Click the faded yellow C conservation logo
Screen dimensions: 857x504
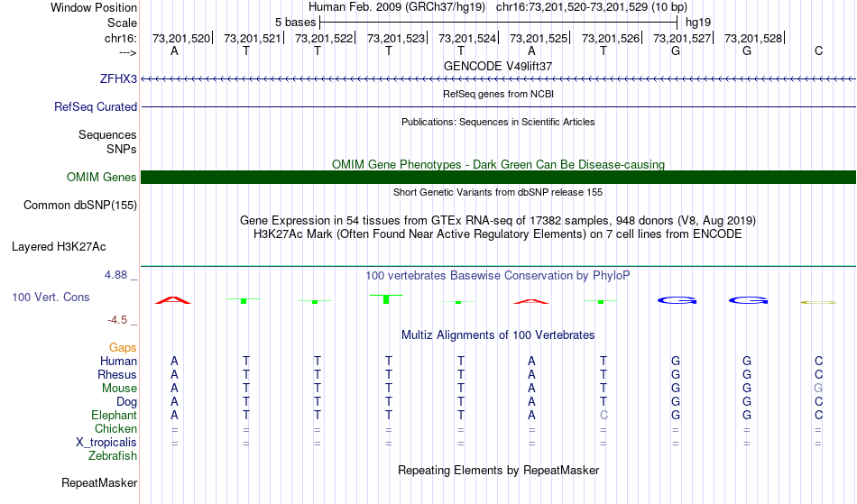point(818,302)
